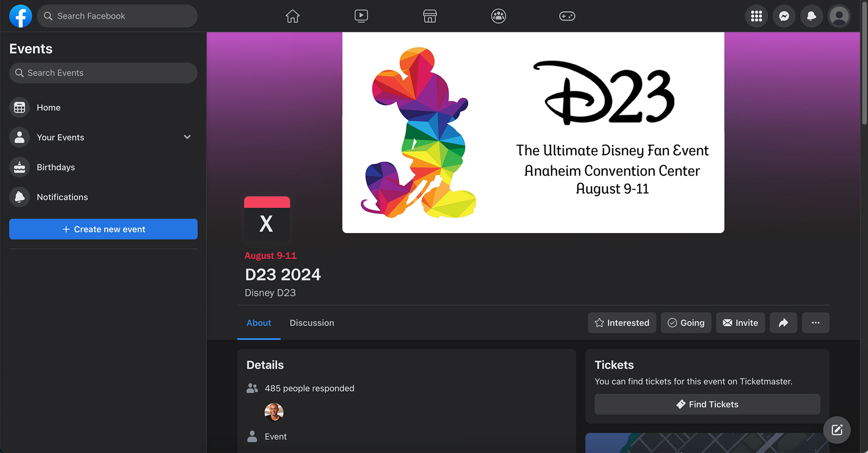This screenshot has height=453, width=868.
Task: Click the calendar date icon marked X
Action: coord(267,219)
